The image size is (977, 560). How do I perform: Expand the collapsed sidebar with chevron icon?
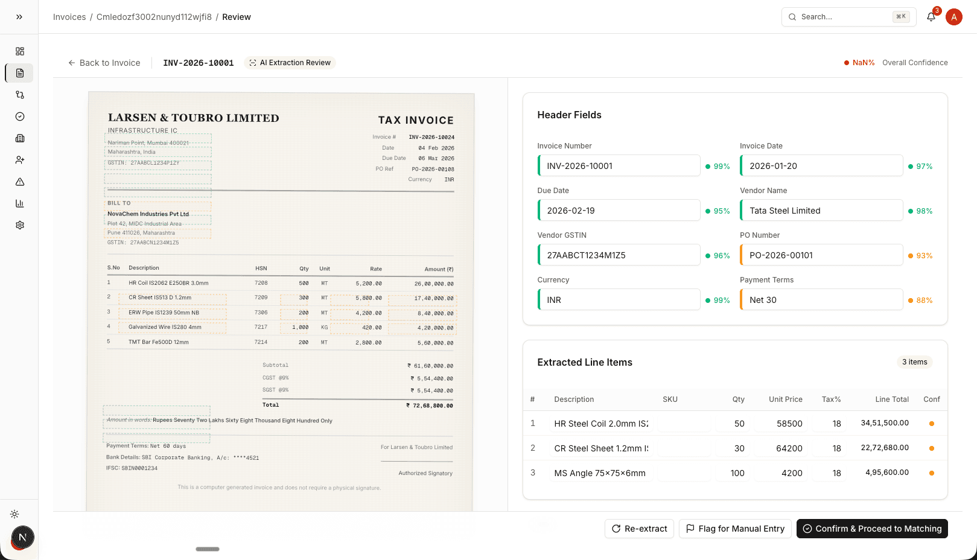(x=19, y=16)
